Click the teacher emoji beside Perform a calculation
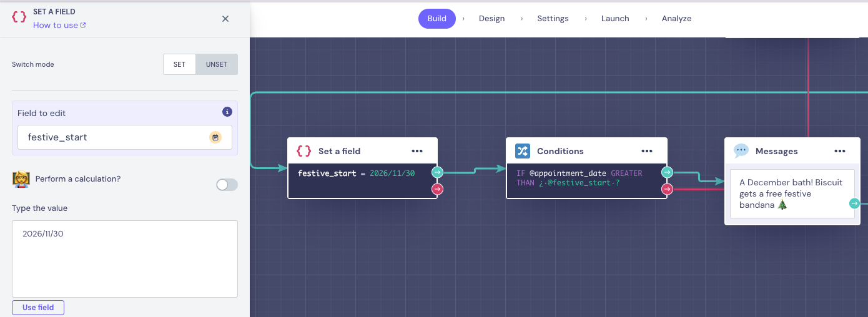 click(21, 179)
